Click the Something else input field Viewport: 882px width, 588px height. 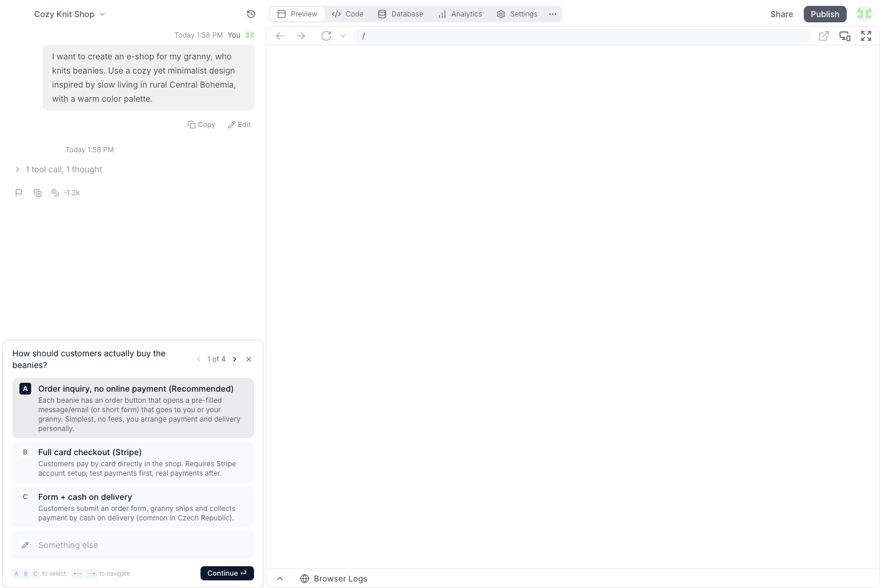[x=133, y=545]
